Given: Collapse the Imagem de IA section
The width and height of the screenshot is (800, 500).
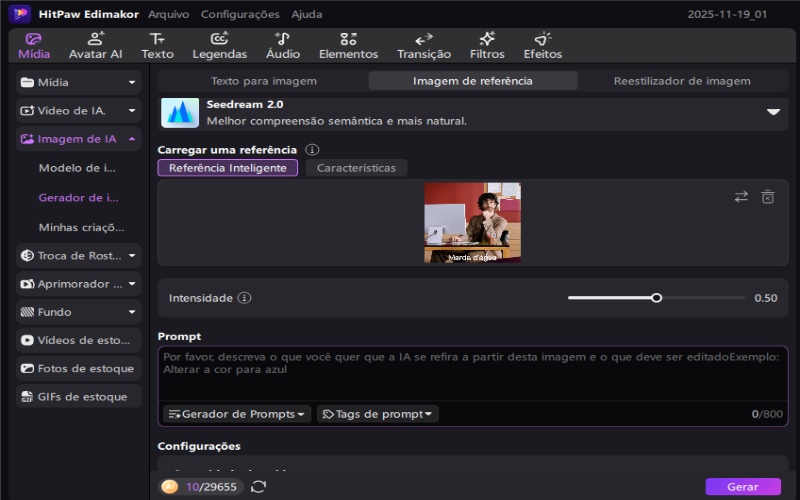Looking at the screenshot, I should pyautogui.click(x=132, y=139).
